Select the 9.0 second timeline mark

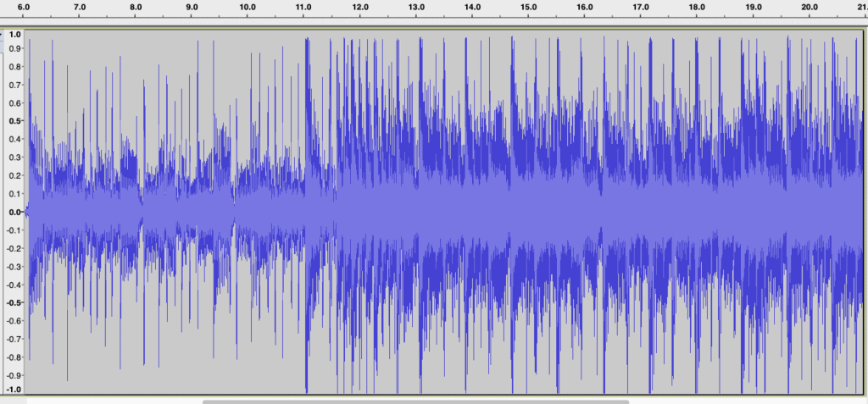pyautogui.click(x=192, y=7)
